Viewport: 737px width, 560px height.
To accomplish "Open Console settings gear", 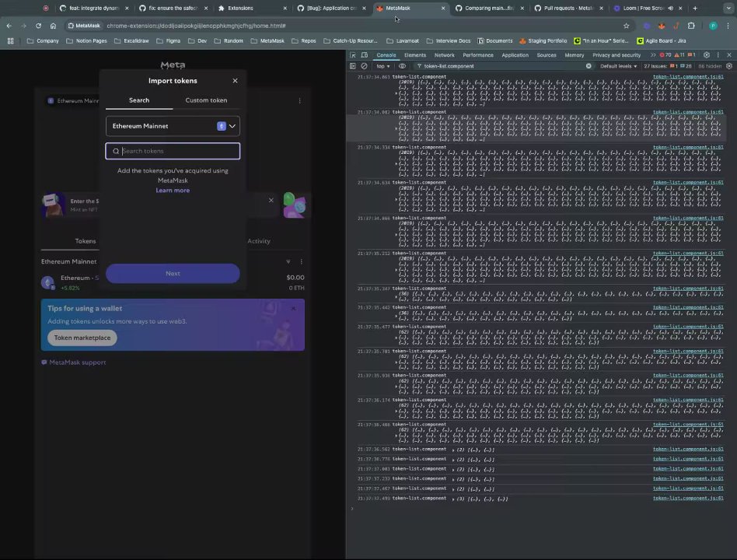I will click(x=729, y=66).
